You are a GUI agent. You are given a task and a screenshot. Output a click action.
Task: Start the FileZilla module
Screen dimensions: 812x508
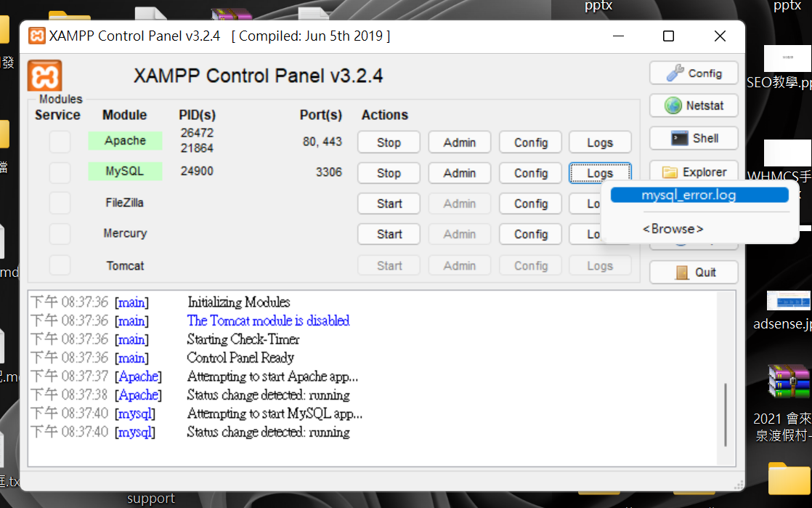389,203
